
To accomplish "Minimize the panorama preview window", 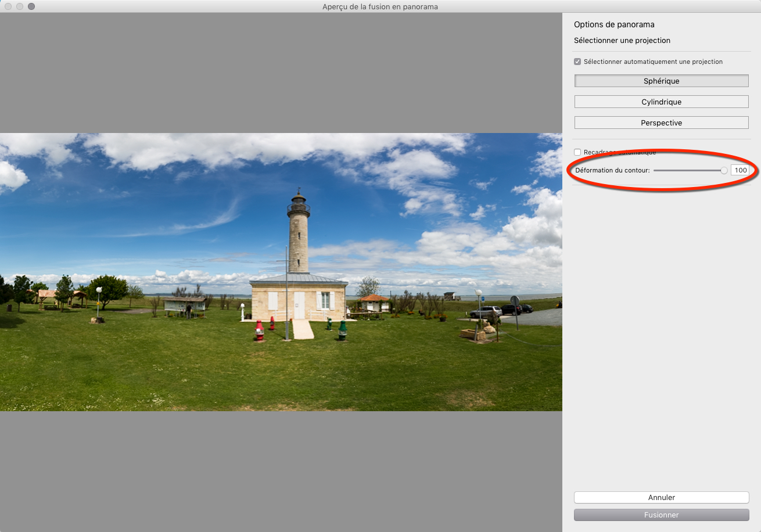I will tap(20, 6).
